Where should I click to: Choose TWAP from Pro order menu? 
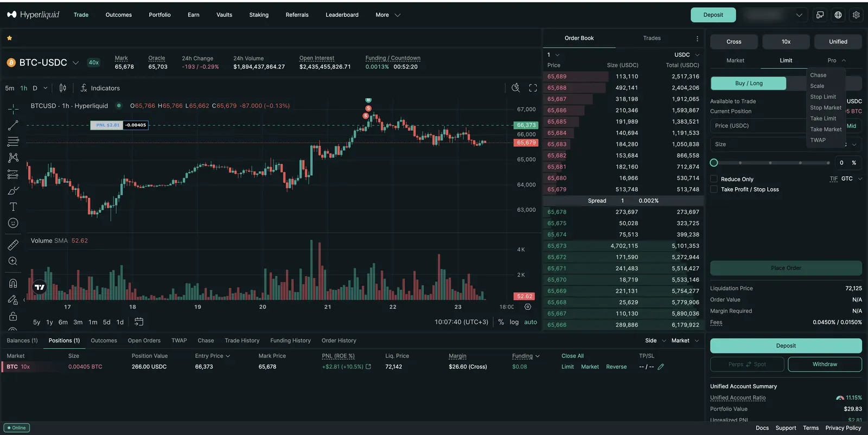point(818,140)
